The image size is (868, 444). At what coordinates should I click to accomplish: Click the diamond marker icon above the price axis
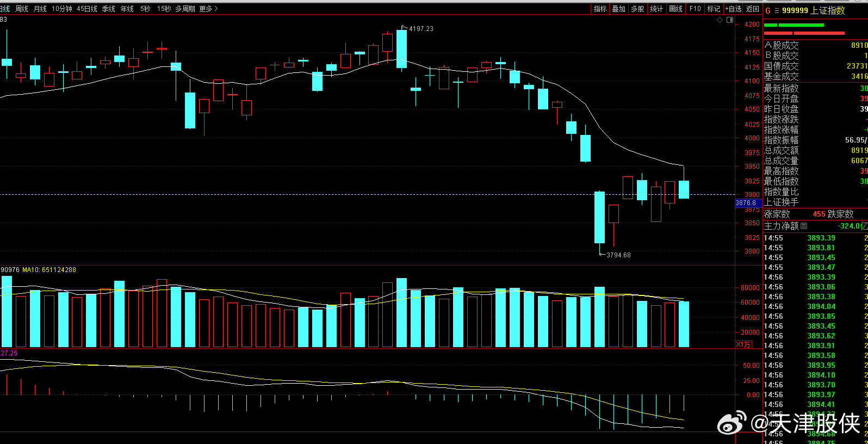pyautogui.click(x=720, y=20)
